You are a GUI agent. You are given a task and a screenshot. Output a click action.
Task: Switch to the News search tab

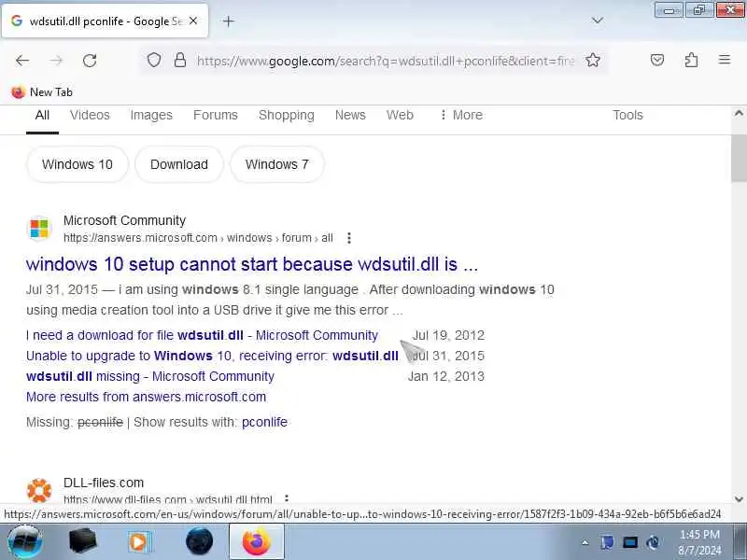pos(350,115)
